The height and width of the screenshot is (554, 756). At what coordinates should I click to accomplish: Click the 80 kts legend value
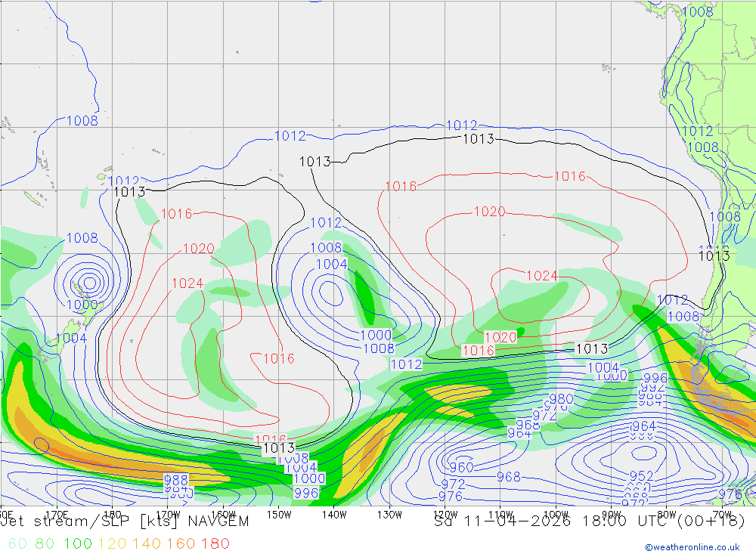click(x=45, y=543)
